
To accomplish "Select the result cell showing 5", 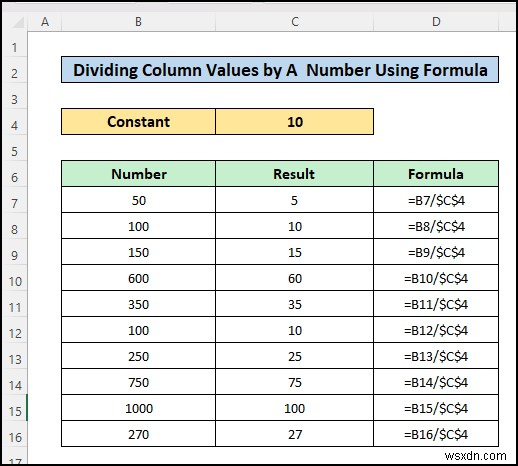I will pos(295,200).
